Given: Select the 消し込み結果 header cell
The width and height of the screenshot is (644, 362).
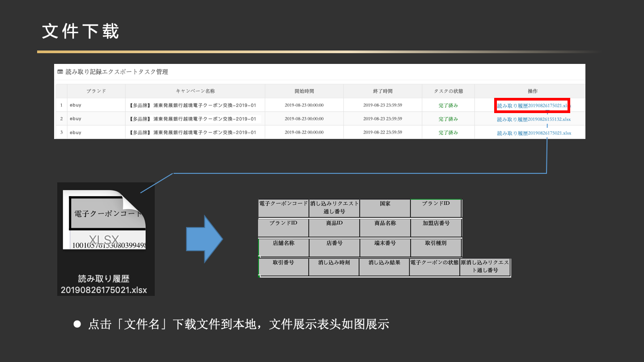Looking at the screenshot, I should [385, 267].
